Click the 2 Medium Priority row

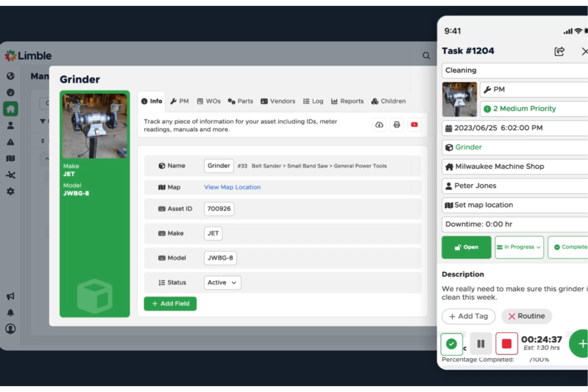(x=534, y=109)
